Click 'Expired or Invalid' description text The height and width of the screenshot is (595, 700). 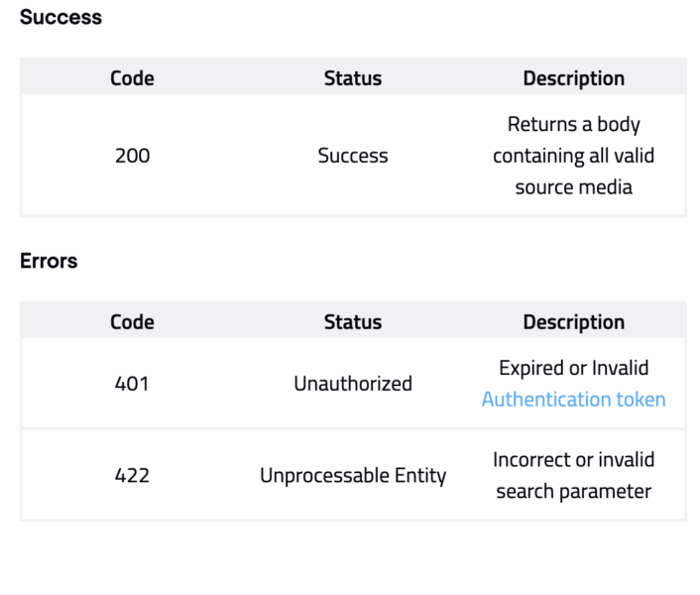click(x=573, y=368)
